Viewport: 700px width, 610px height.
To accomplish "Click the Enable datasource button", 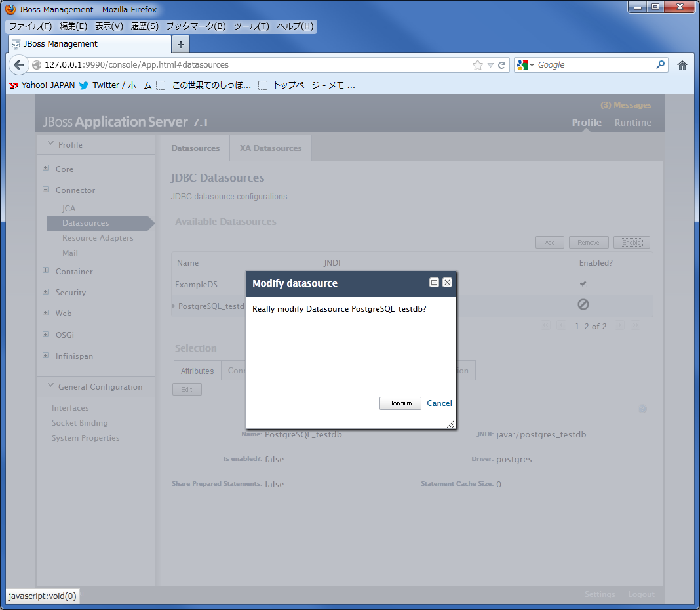I will (632, 242).
